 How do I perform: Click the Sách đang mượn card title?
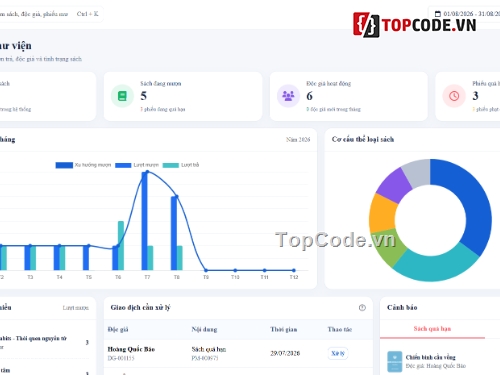point(161,84)
